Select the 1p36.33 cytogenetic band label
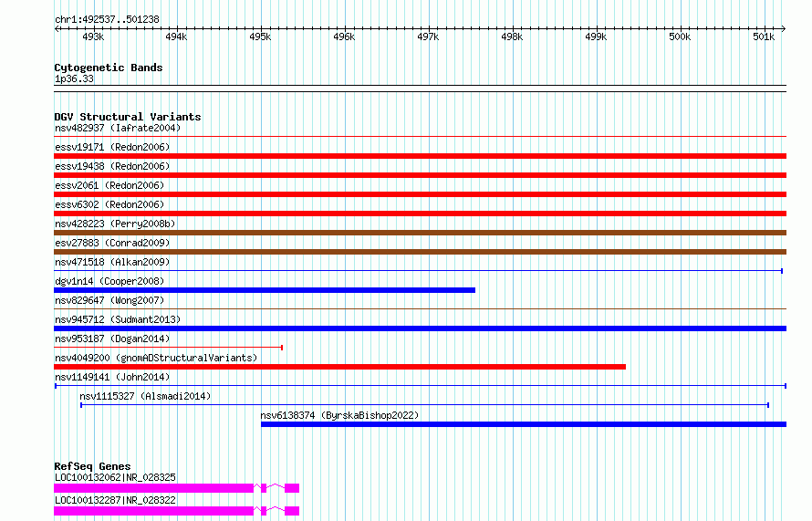This screenshot has height=521, width=812. pyautogui.click(x=74, y=78)
